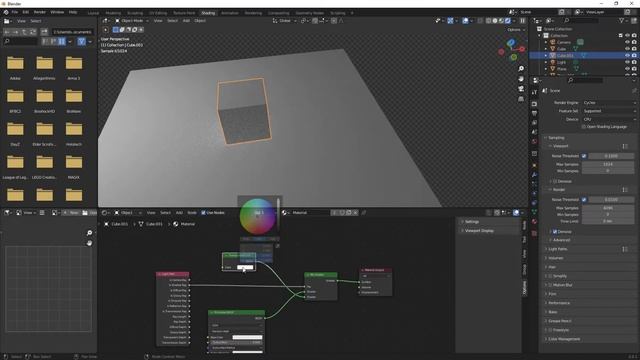The width and height of the screenshot is (640, 360).
Task: Switch to the Layout workspace tab
Action: click(93, 13)
